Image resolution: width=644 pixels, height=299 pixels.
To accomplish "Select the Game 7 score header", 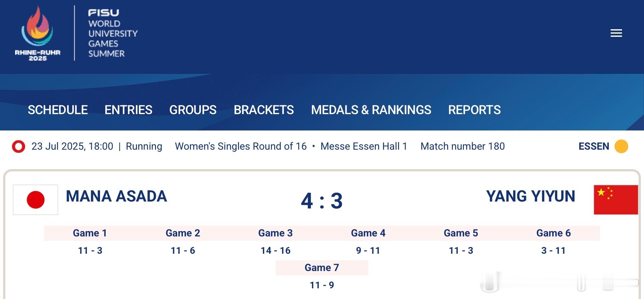I will (322, 268).
